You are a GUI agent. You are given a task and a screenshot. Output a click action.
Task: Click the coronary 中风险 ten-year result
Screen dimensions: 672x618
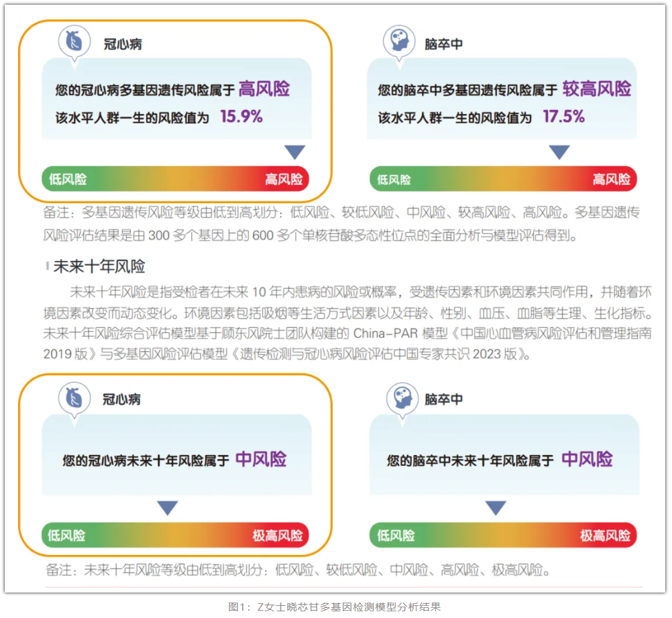click(x=261, y=459)
